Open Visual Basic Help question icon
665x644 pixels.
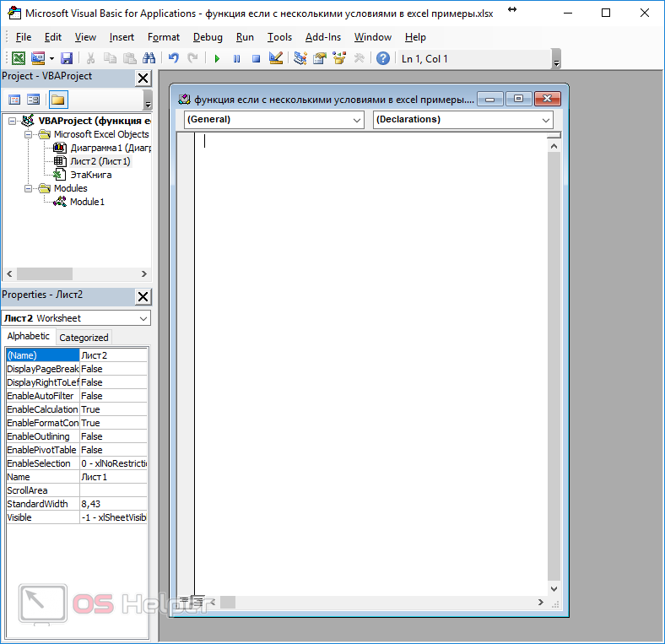[383, 58]
